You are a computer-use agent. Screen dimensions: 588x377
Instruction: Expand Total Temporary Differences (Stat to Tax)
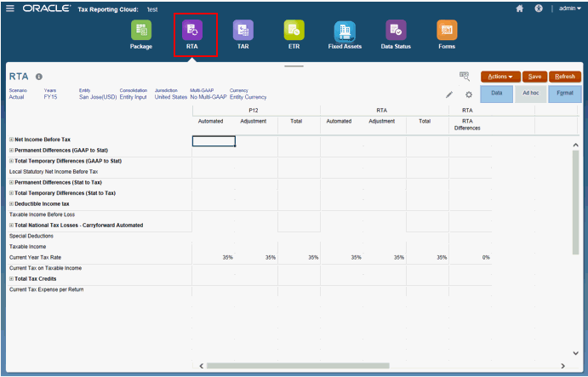pyautogui.click(x=11, y=193)
